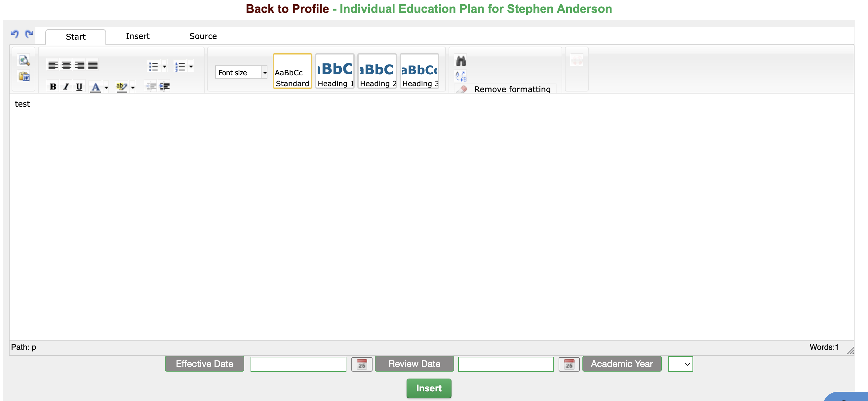The image size is (868, 401).
Task: Open calendar picker for Effective Date
Action: pos(362,364)
